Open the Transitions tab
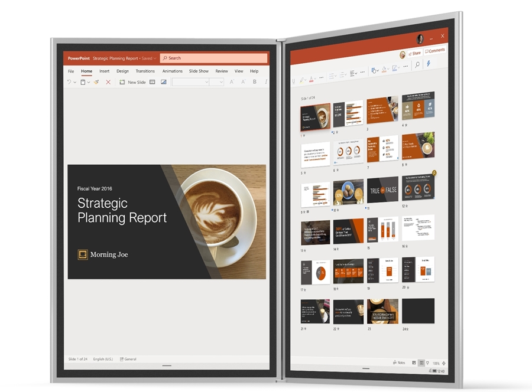 click(145, 71)
